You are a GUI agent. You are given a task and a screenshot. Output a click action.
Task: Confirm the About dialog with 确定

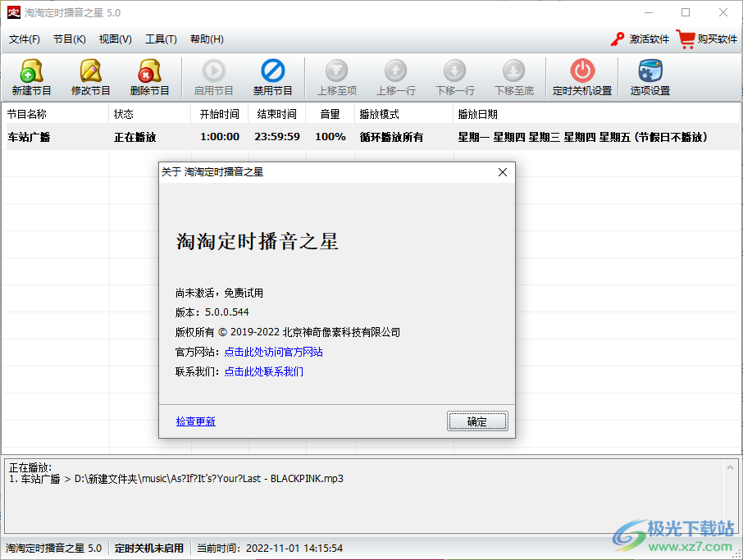477,421
